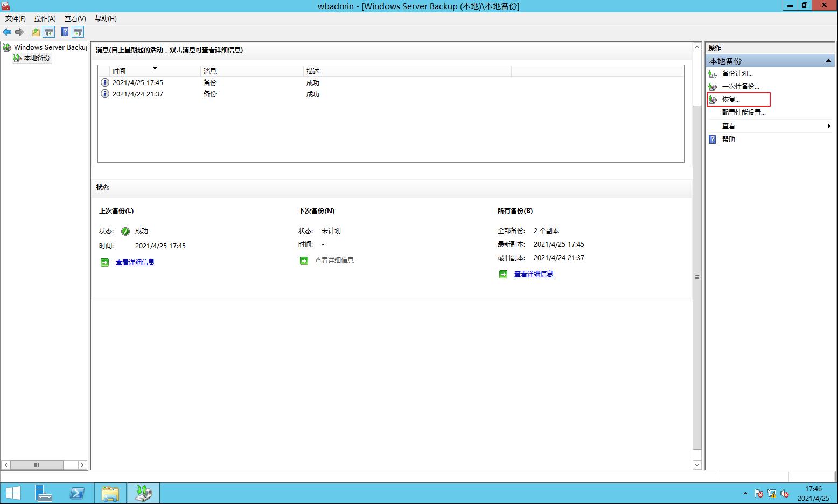
Task: Click the muted speaker volume tray icon
Action: [x=785, y=493]
